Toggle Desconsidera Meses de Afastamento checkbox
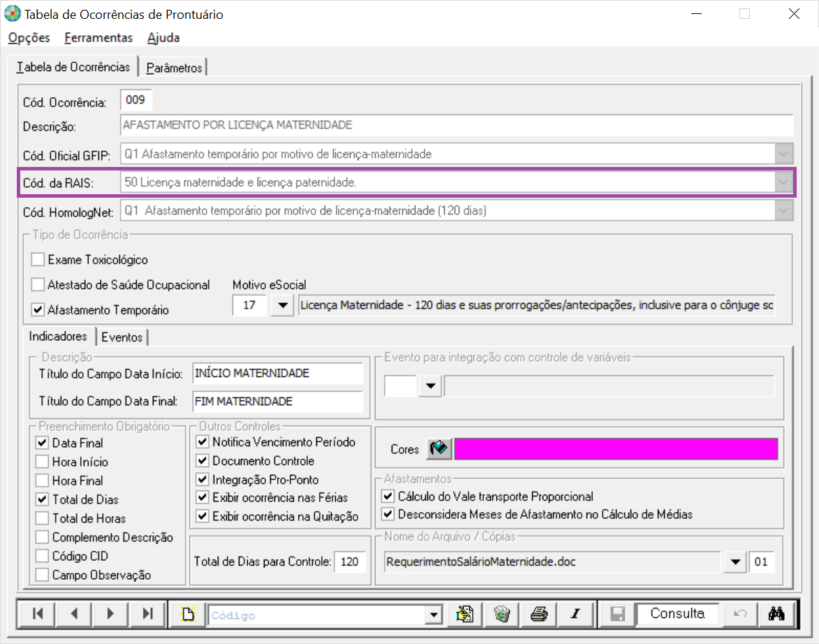Viewport: 819px width, 644px height. (388, 514)
